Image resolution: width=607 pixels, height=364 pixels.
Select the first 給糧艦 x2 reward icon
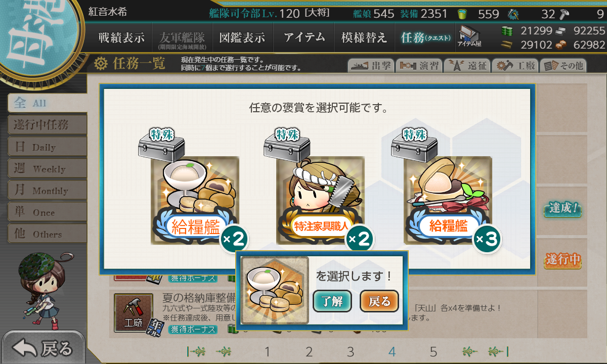coord(195,200)
